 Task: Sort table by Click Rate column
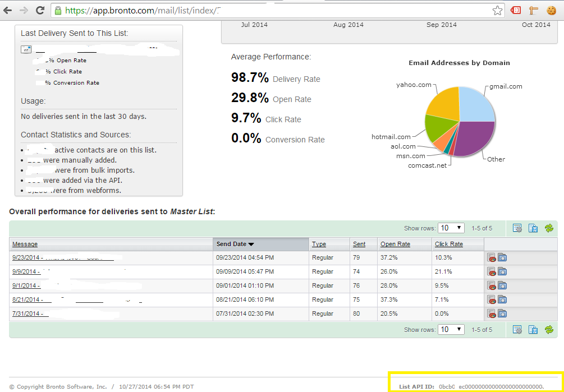(448, 244)
